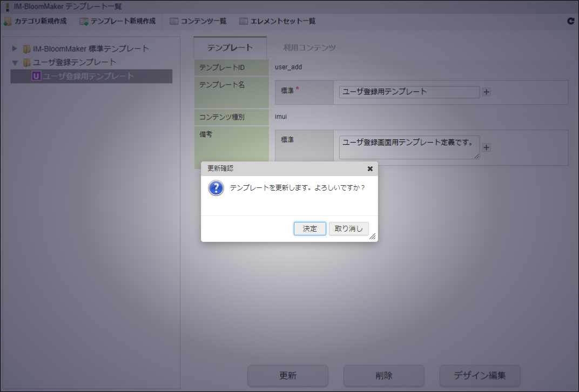This screenshot has width=579, height=392.
Task: Cancel dialog with 取り消し button
Action: coord(348,228)
